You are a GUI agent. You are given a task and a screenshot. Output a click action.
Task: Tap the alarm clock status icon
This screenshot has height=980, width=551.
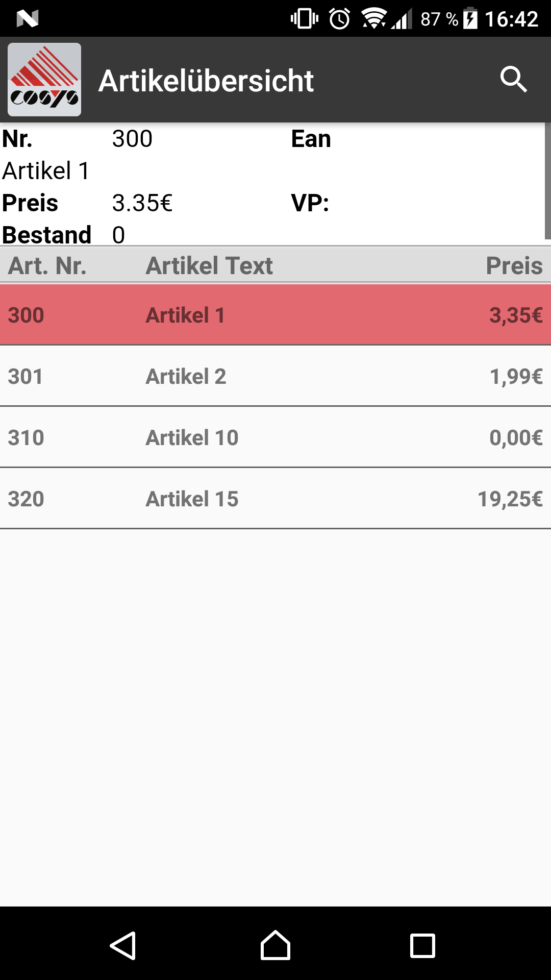339,19
